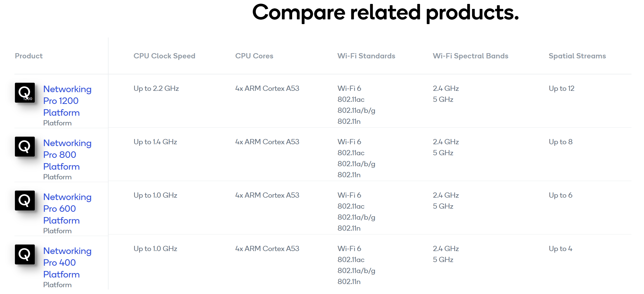Click the Wi-Fi Standards column header
The height and width of the screenshot is (294, 644).
click(366, 56)
